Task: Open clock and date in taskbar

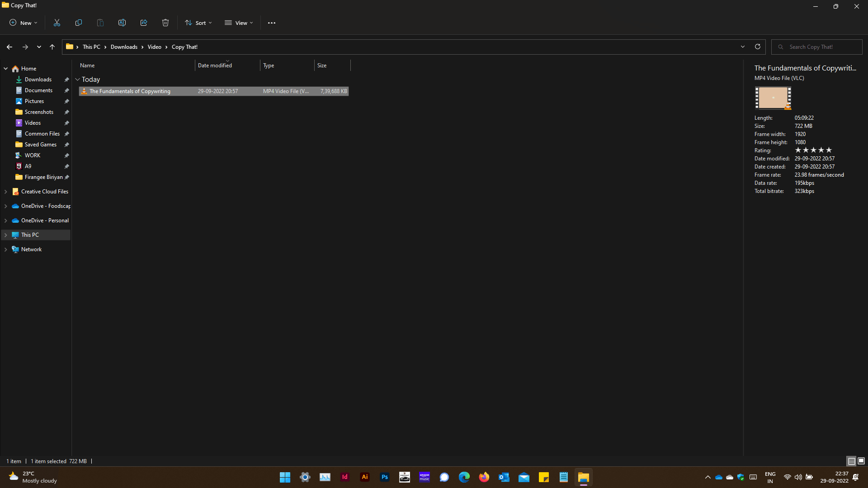Action: pyautogui.click(x=835, y=477)
